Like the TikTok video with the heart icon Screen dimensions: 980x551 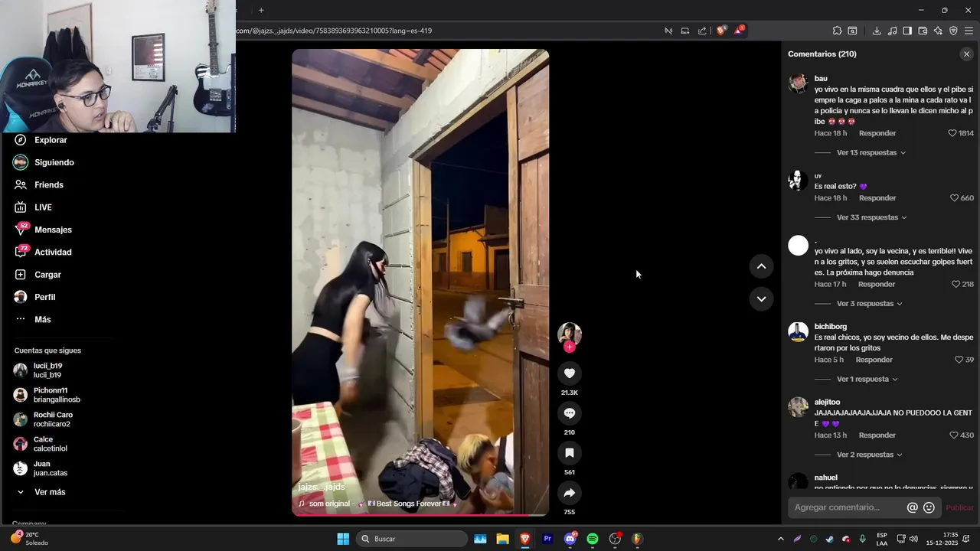click(x=570, y=373)
